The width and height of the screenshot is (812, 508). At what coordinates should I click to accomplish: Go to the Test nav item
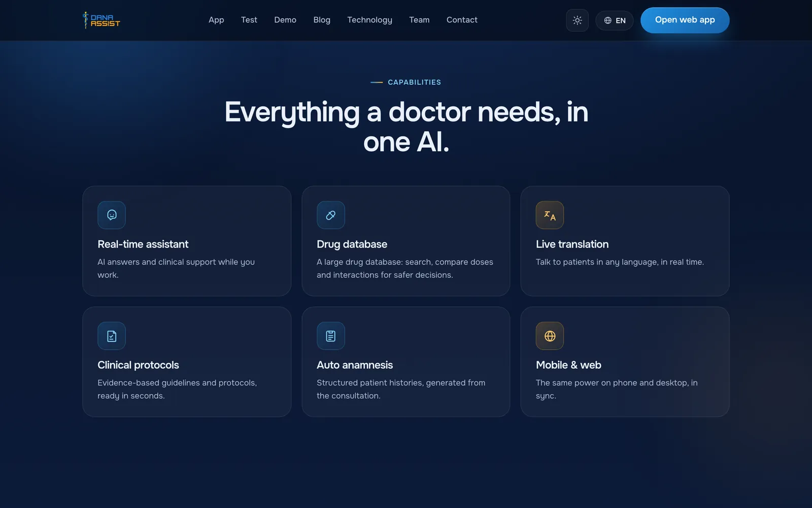pyautogui.click(x=249, y=20)
